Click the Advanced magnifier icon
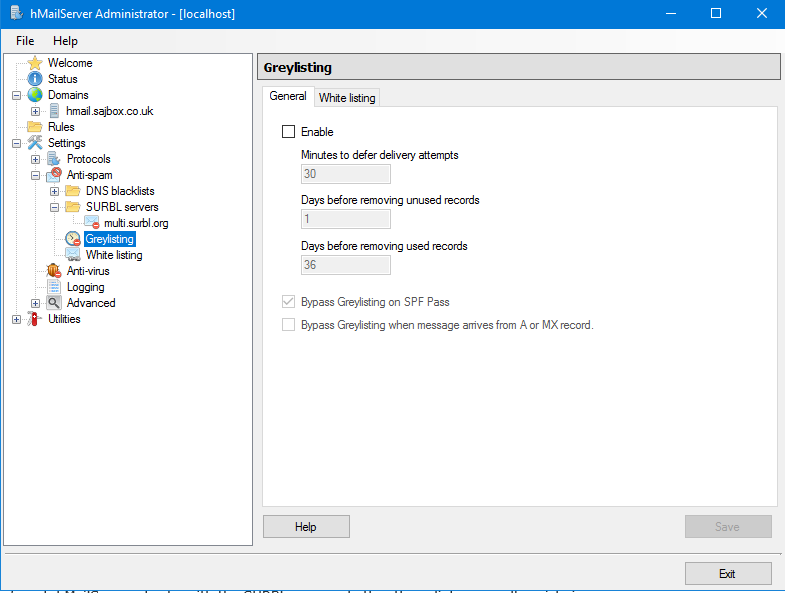Image resolution: width=785 pixels, height=593 pixels. pyautogui.click(x=54, y=303)
